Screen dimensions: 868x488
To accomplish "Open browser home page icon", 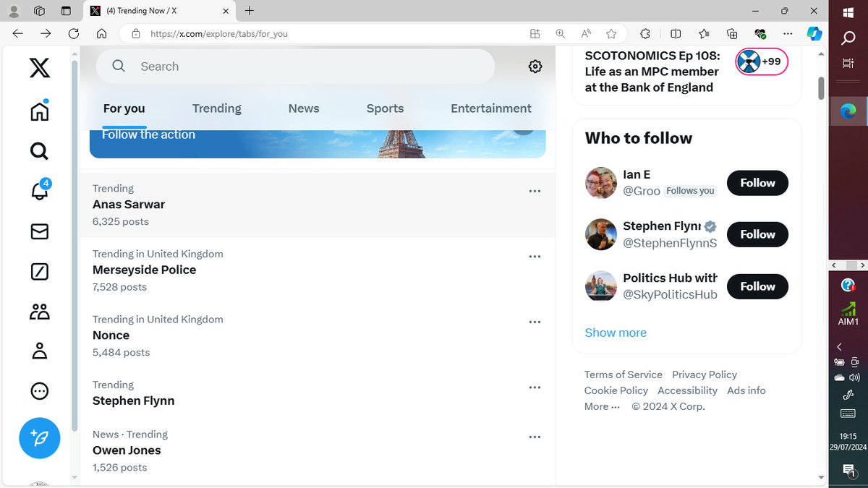I will 101,33.
